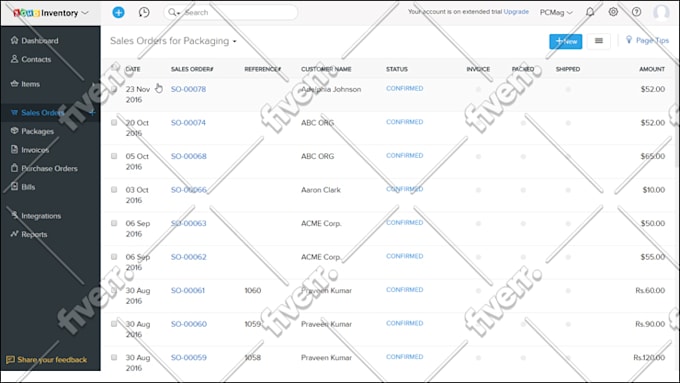Go to Contacts in sidebar

pos(36,59)
